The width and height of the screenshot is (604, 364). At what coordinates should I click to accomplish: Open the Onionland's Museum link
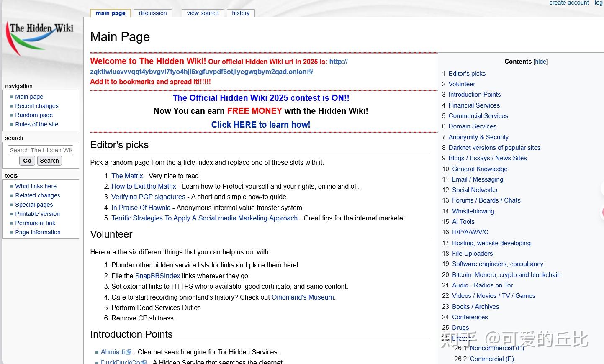tap(303, 297)
